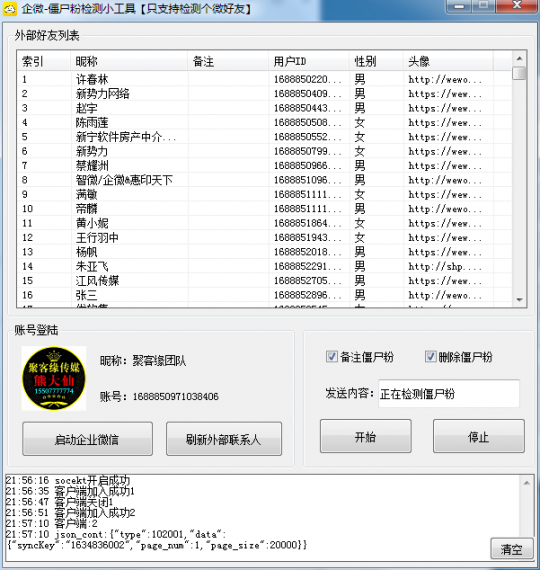Select the 朱亚飞 row in friend list

[264, 266]
